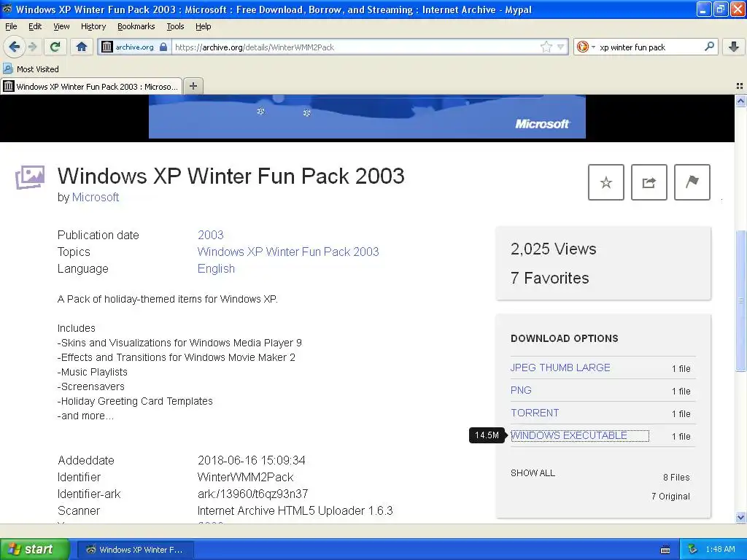Download the JPEG THUMB LARGE file
747x560 pixels.
click(x=560, y=367)
